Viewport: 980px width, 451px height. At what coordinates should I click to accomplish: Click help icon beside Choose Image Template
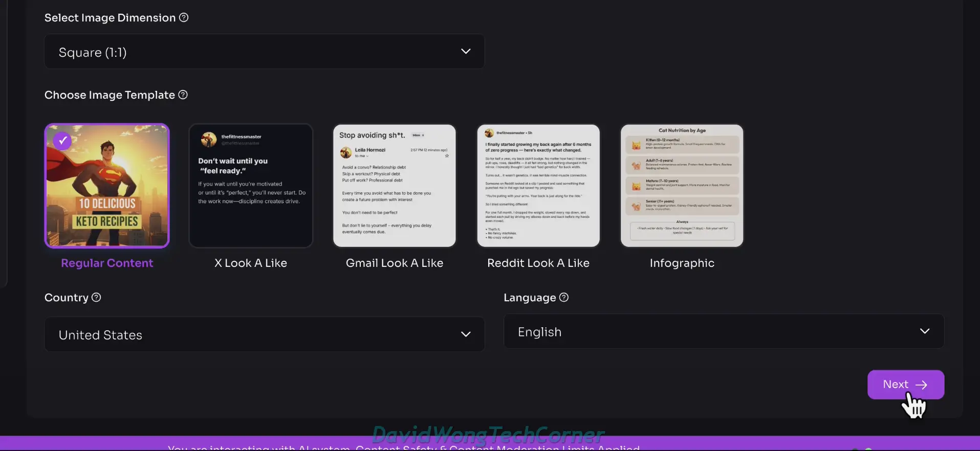point(183,95)
